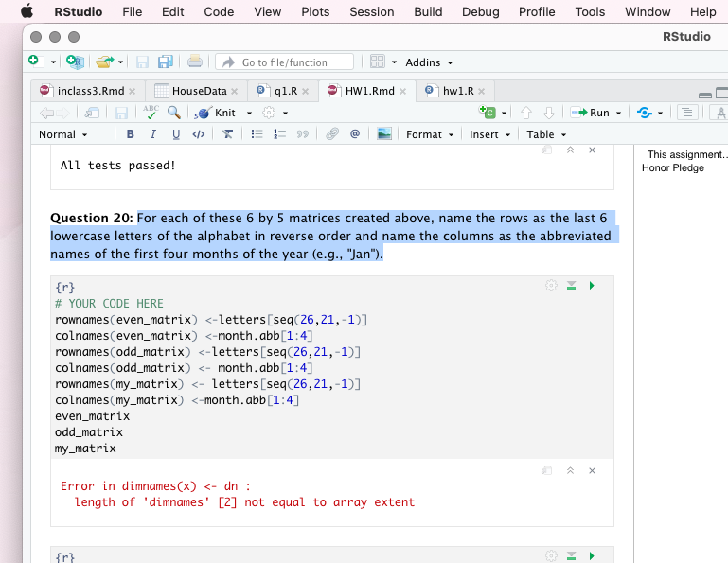The width and height of the screenshot is (728, 563).
Task: Insert an image using the picture icon
Action: tap(384, 134)
